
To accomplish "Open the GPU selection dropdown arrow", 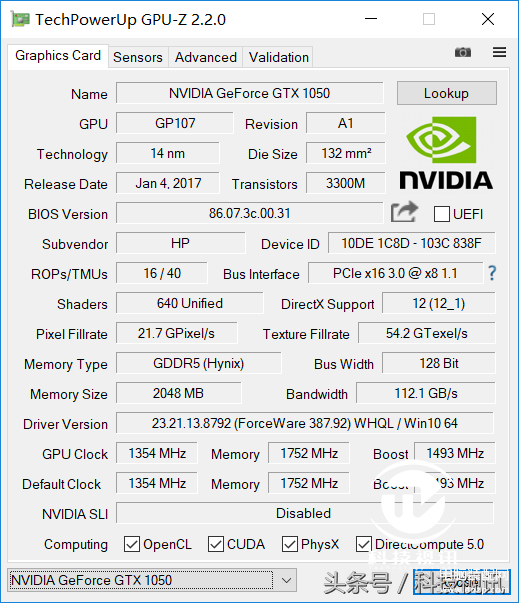I will [x=286, y=580].
